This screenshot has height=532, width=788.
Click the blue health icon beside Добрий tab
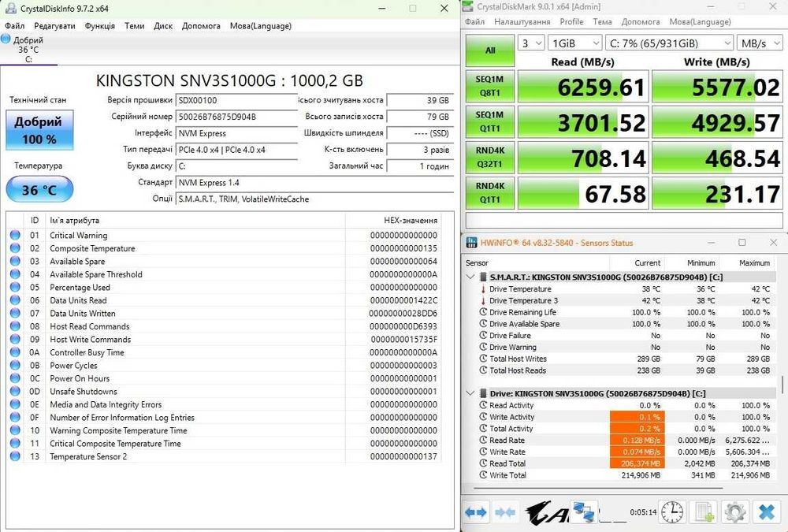(x=7, y=39)
